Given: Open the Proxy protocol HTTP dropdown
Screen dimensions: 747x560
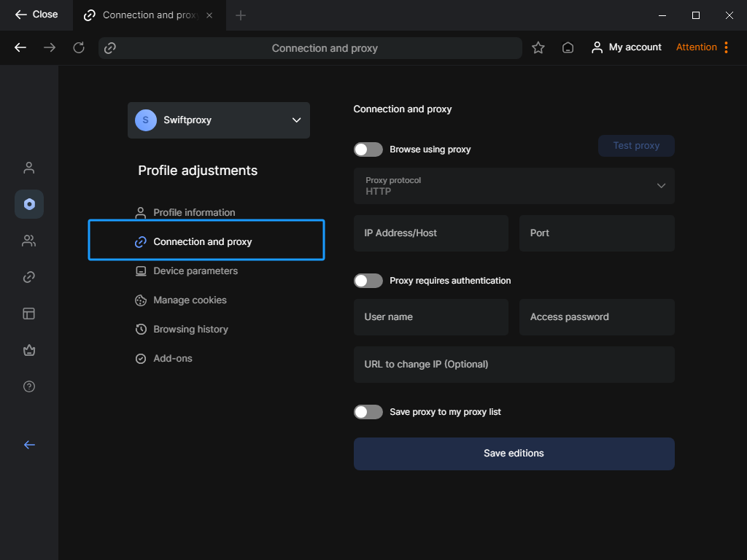Looking at the screenshot, I should coord(514,186).
